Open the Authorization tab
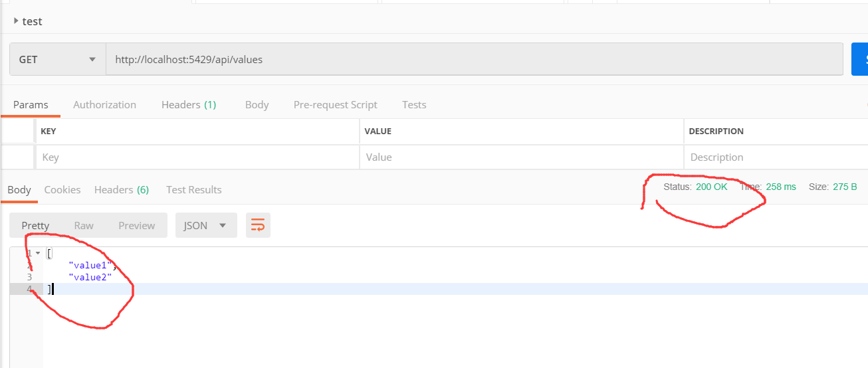This screenshot has width=868, height=368. pyautogui.click(x=104, y=104)
